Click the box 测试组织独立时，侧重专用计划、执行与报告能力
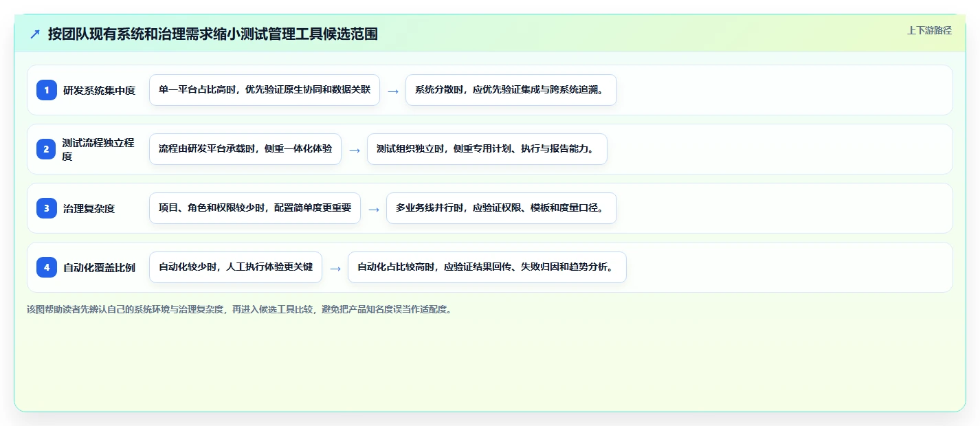Viewport: 980px width, 426px height. (x=487, y=149)
